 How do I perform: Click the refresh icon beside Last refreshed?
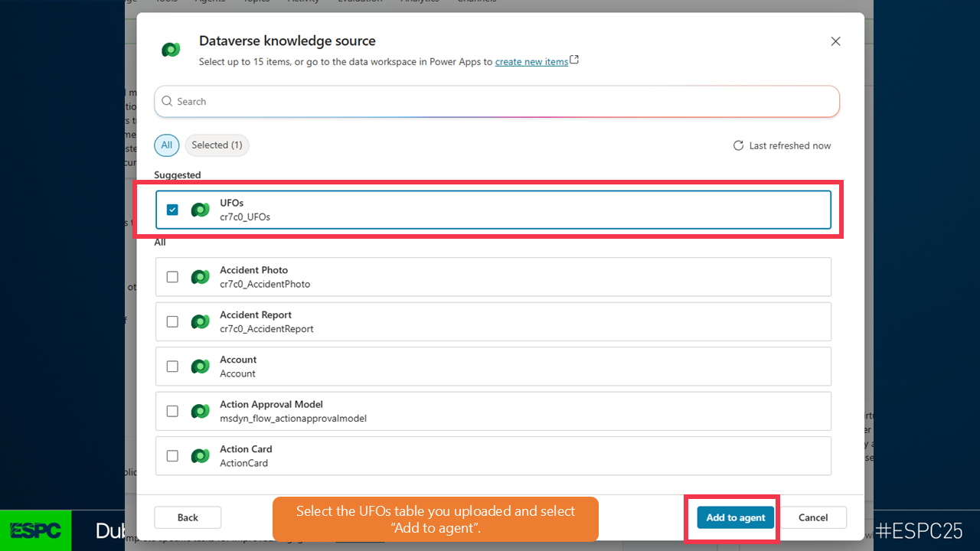(738, 145)
